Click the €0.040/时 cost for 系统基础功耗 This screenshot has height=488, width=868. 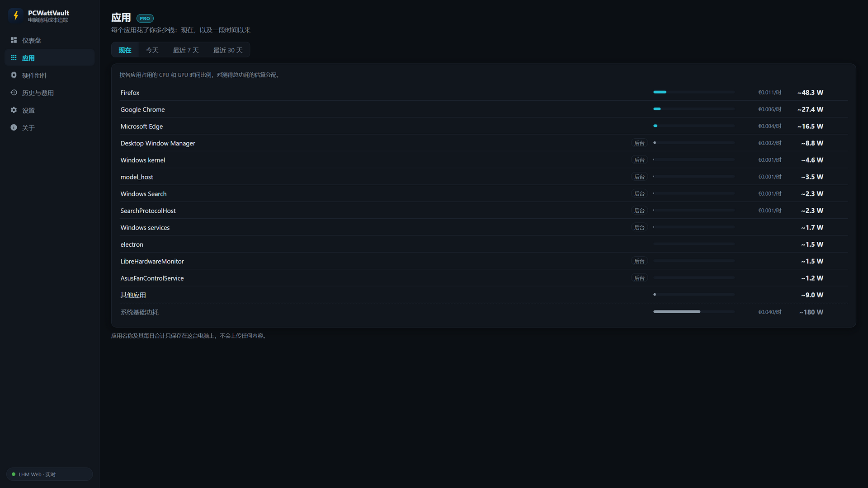pos(769,312)
